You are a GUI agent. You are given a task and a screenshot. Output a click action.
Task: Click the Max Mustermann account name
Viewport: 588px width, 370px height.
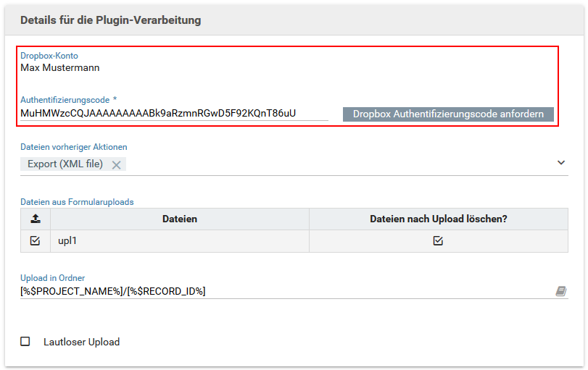(x=60, y=68)
